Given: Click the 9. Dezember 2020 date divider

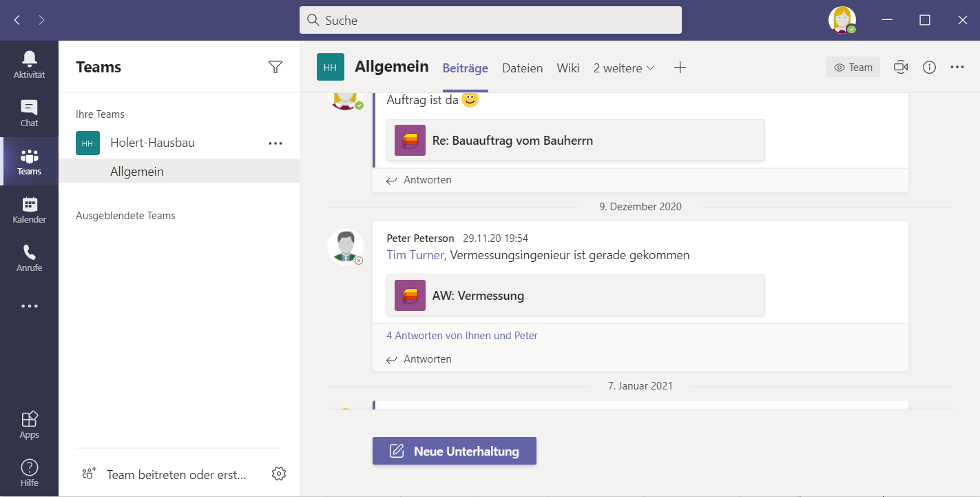Looking at the screenshot, I should tap(640, 206).
